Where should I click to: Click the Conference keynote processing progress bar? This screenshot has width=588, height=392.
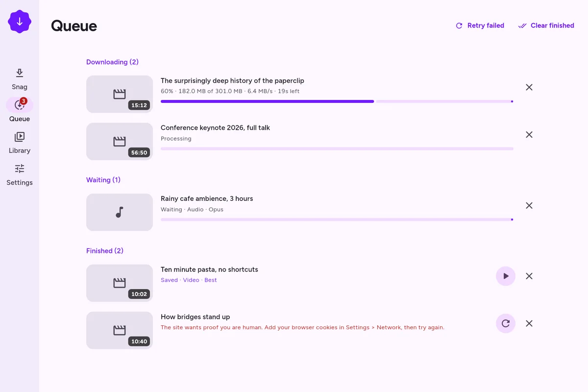337,148
